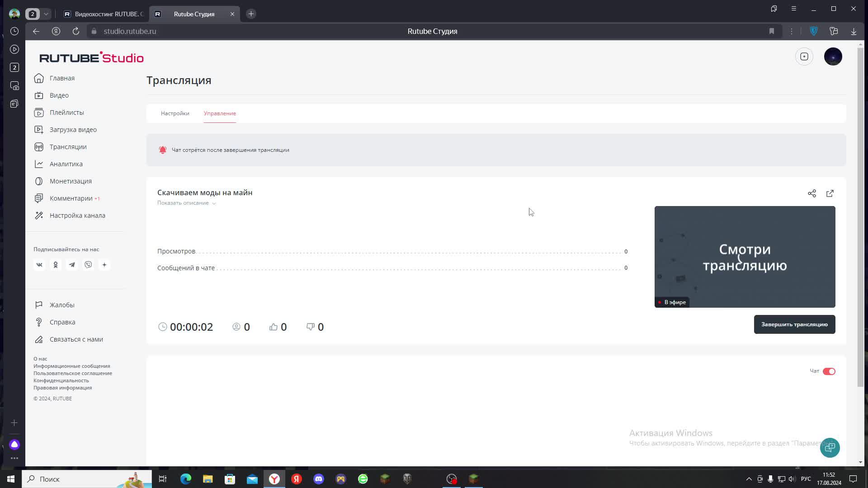The width and height of the screenshot is (868, 488).
Task: Click the Смотри трансляцию preview thumbnail
Action: click(x=745, y=257)
